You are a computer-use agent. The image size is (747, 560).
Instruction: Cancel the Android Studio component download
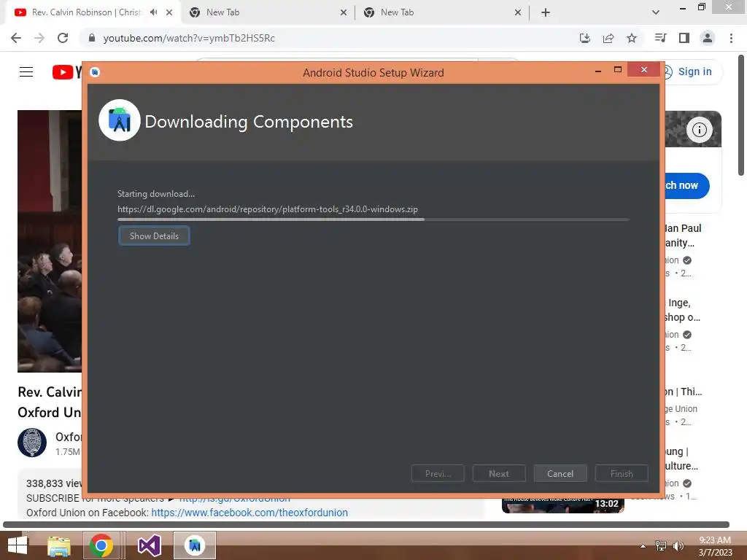(560, 473)
